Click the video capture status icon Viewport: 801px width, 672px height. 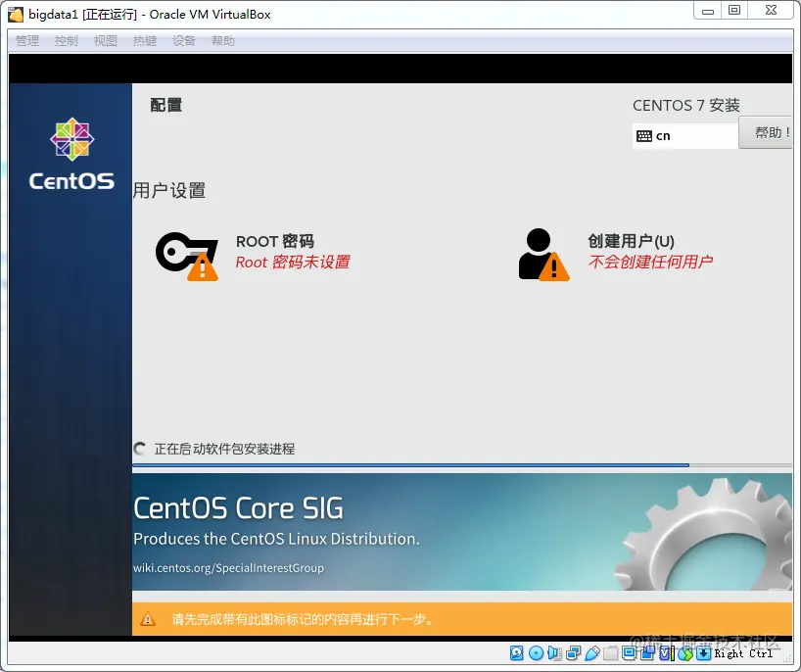[647, 652]
